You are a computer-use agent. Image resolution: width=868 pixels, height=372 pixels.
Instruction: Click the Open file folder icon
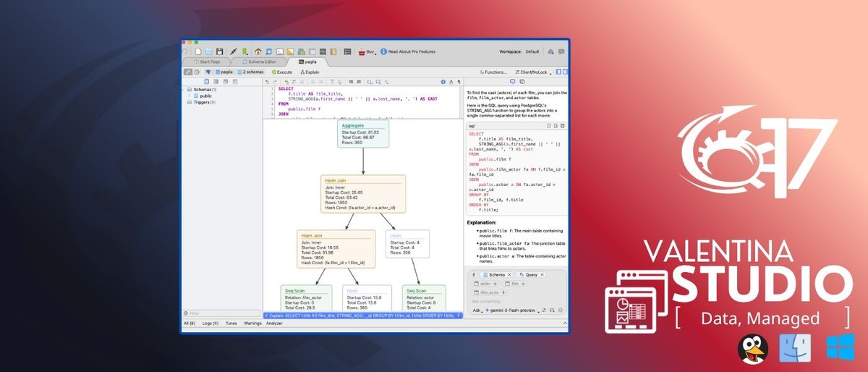pos(208,51)
